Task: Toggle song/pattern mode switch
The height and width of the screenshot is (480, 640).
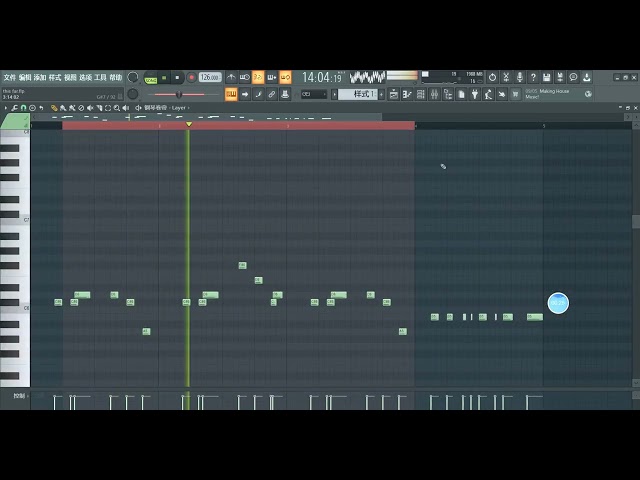Action: pyautogui.click(x=151, y=78)
